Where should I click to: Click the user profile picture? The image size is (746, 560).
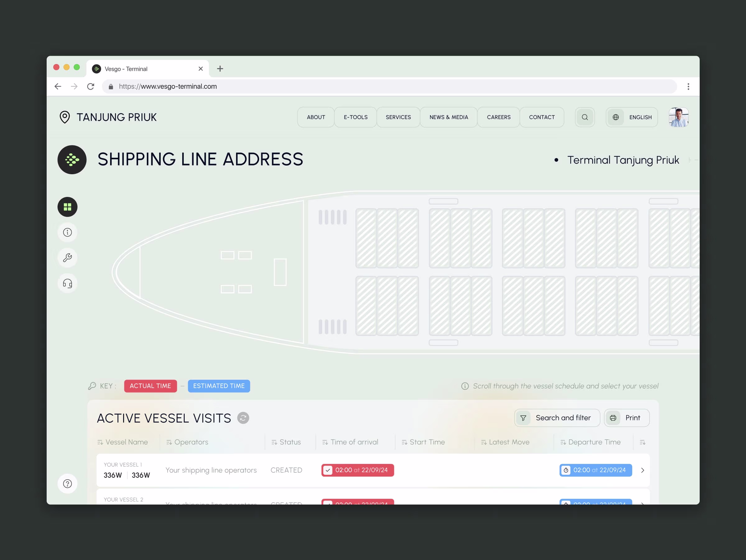[679, 117]
